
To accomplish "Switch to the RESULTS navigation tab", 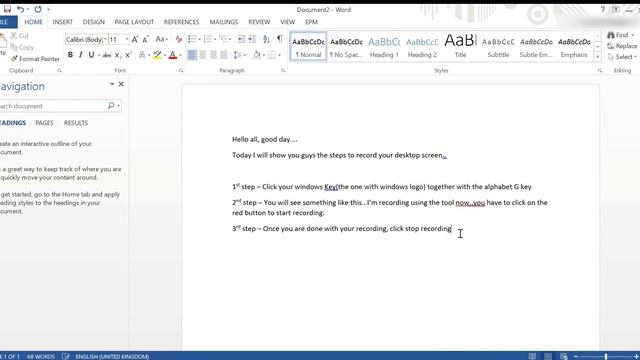I will (x=76, y=123).
